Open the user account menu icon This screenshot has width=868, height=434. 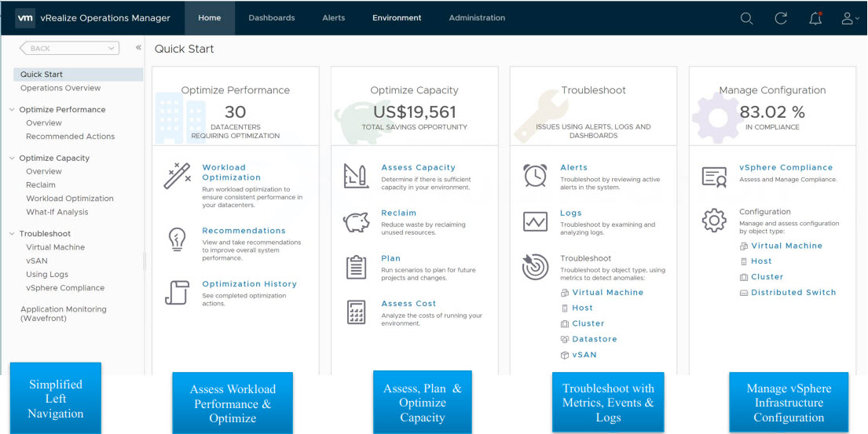[849, 18]
